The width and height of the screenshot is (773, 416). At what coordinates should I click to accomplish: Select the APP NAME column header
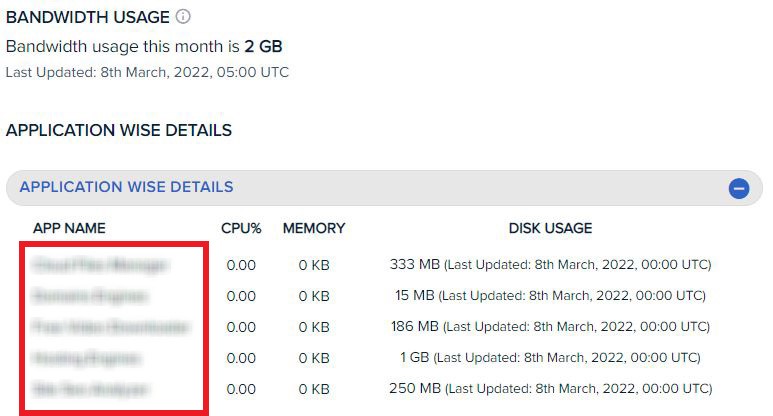coord(69,228)
